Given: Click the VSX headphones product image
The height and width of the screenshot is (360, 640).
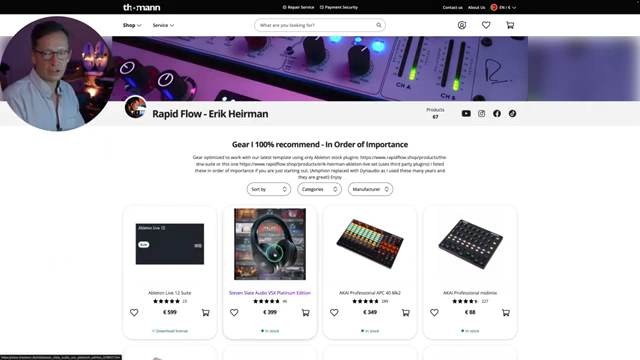Looking at the screenshot, I should coord(270,244).
